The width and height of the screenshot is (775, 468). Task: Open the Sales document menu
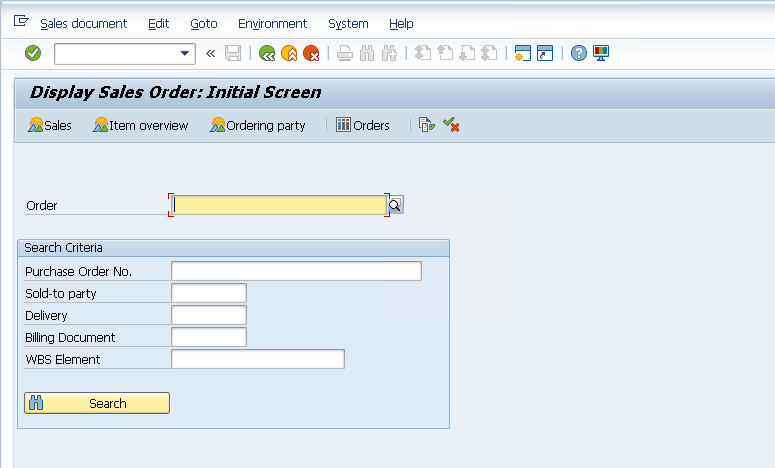point(83,23)
